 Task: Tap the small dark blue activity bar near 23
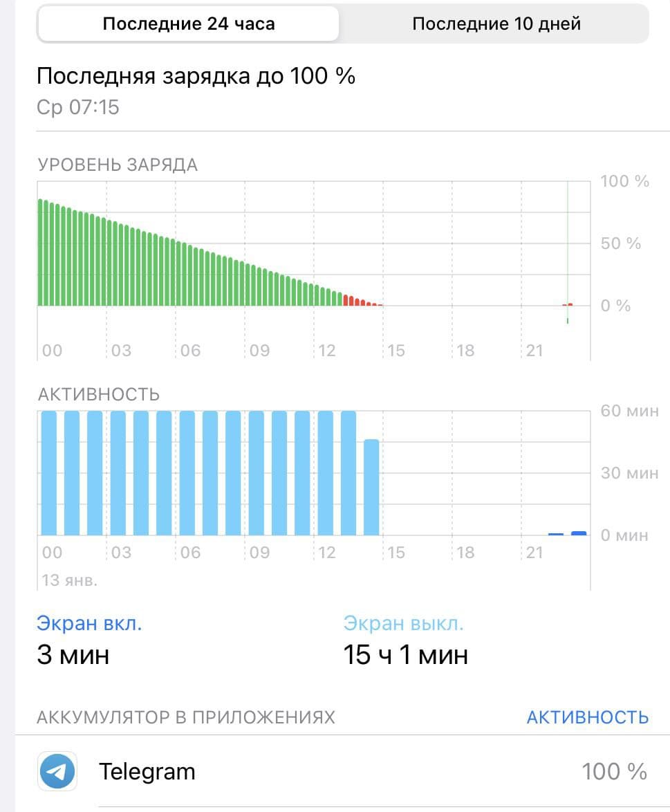coord(578,533)
